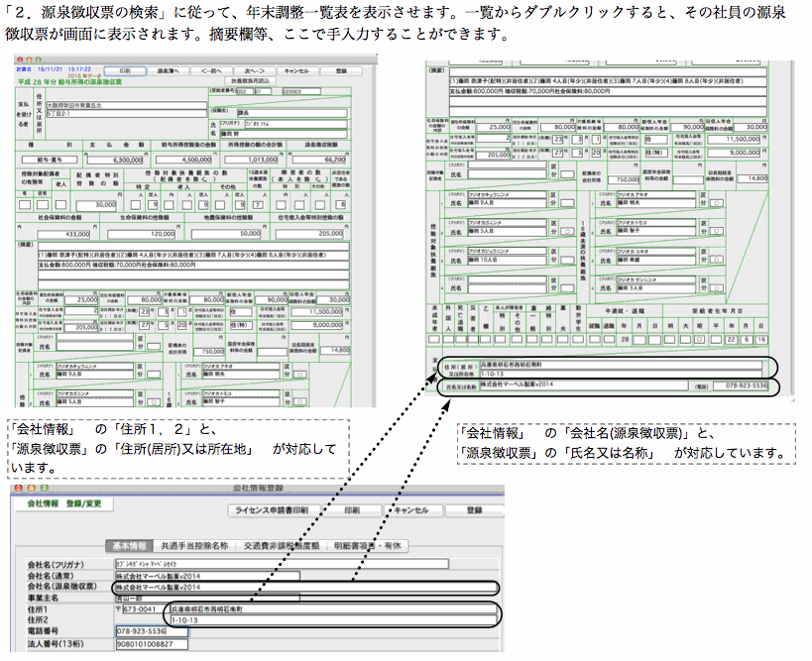
Task: Go to the next record with 次へ-->
Action: (252, 71)
